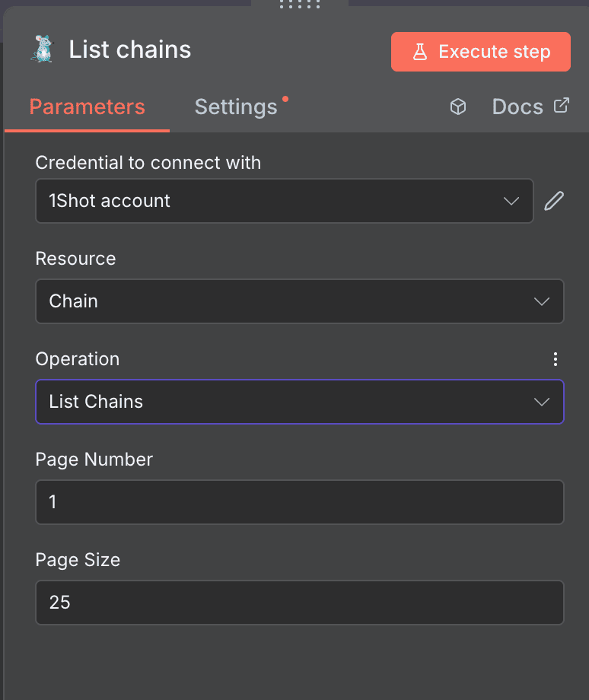Click the Page Number input field
This screenshot has width=589, height=700.
pos(299,502)
